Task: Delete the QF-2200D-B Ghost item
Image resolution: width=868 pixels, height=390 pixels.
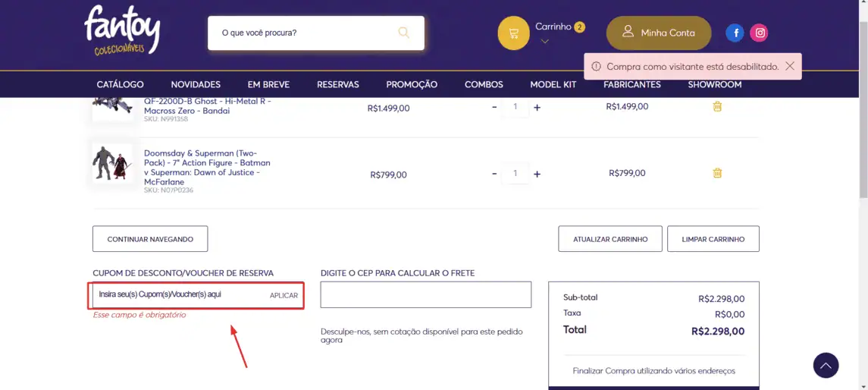Action: 717,106
